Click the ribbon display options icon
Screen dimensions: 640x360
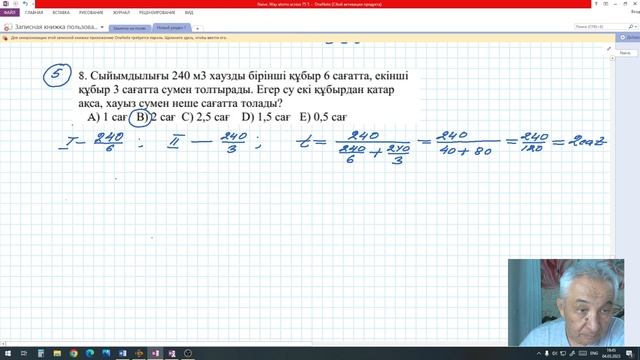pyautogui.click(x=606, y=4)
